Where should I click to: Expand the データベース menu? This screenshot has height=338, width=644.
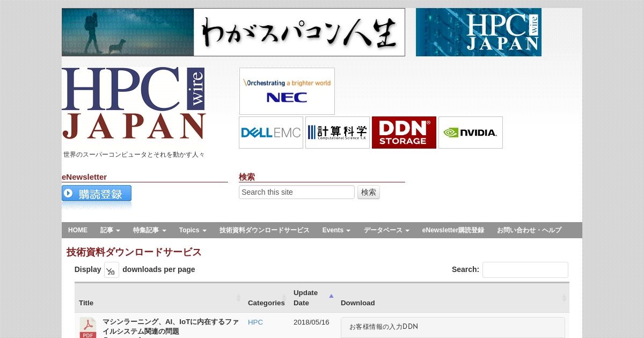[386, 230]
